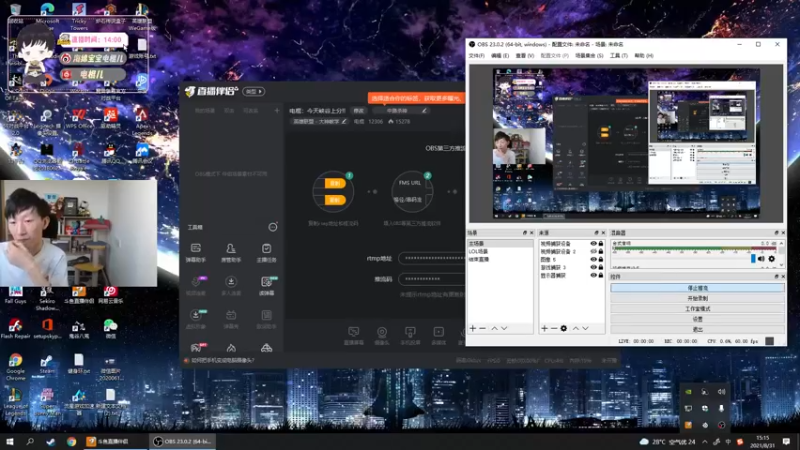Undock the OBS controls panel

[x=776, y=277]
